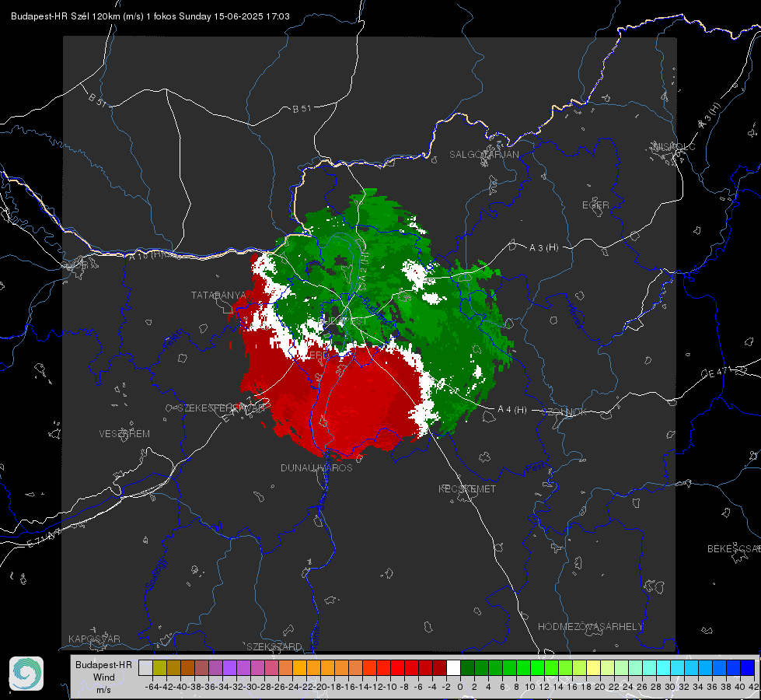
Task: Click the SZOLNOK city label
Action: [x=564, y=411]
